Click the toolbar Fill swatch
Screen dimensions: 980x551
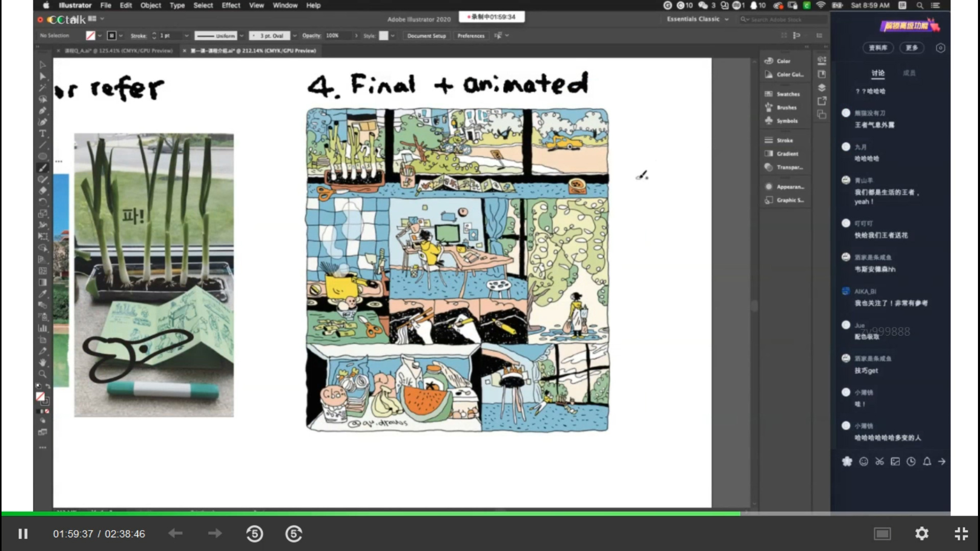40,396
